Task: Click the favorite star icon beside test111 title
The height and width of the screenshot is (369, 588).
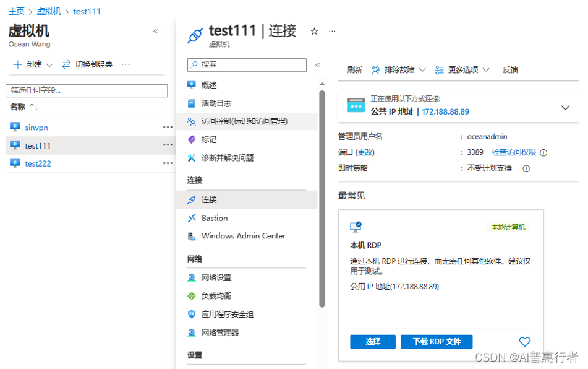Action: pyautogui.click(x=314, y=32)
